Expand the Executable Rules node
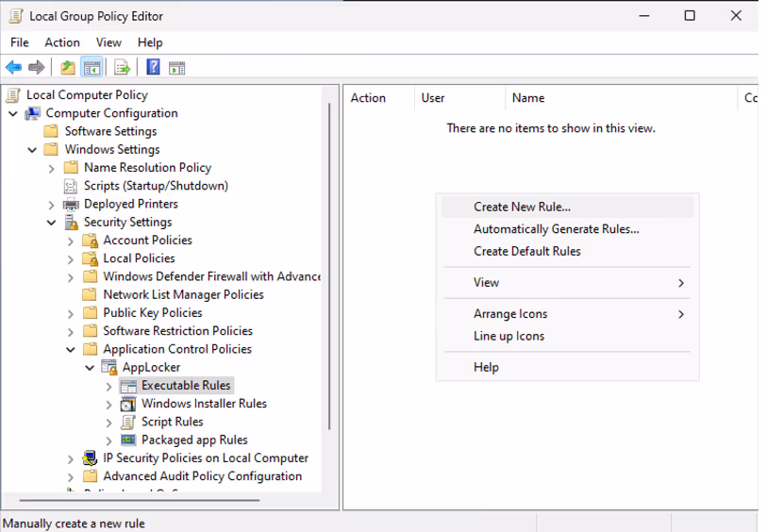The image size is (766, 532). 108,387
